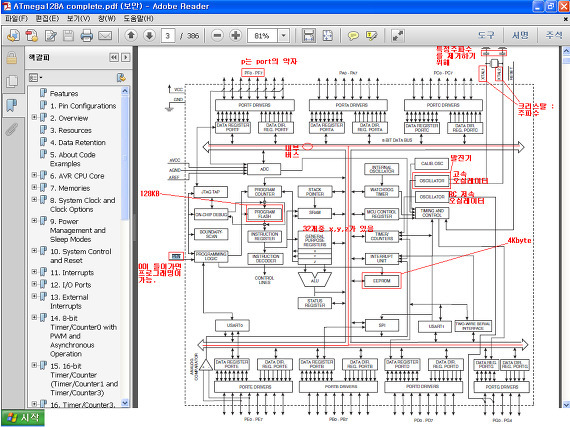This screenshot has width=570, height=427.
Task: Open 15. 16-bit Timer/Counter bookmark
Action: pos(84,379)
